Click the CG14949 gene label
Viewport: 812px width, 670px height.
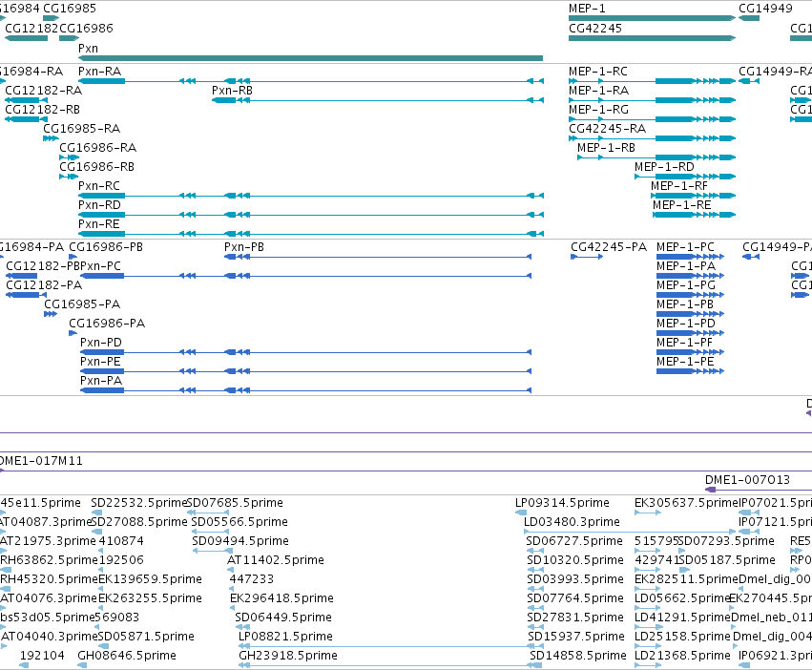click(x=765, y=9)
